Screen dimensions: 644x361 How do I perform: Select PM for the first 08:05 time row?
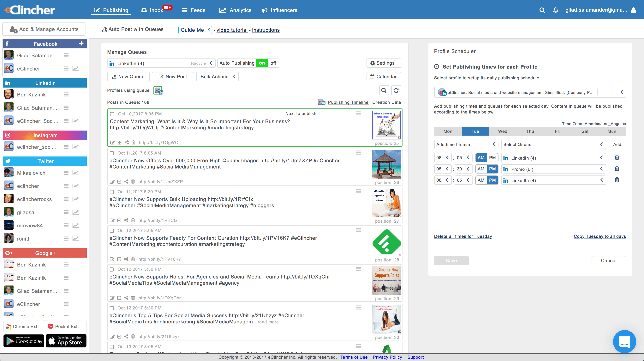492,158
